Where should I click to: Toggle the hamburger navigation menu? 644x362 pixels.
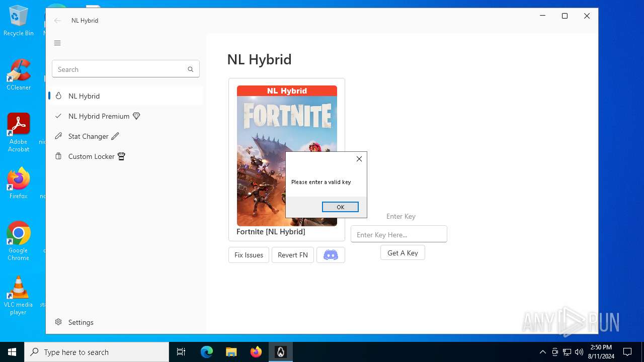point(57,43)
